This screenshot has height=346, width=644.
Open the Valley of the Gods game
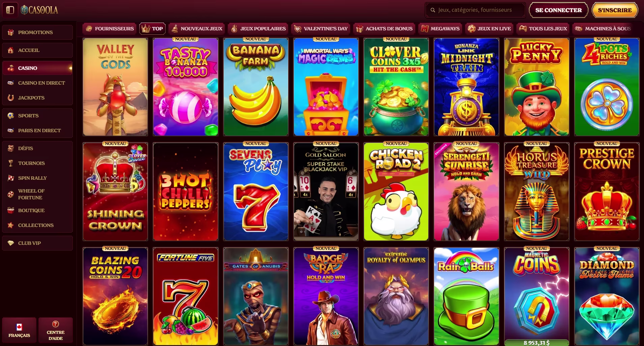point(115,87)
